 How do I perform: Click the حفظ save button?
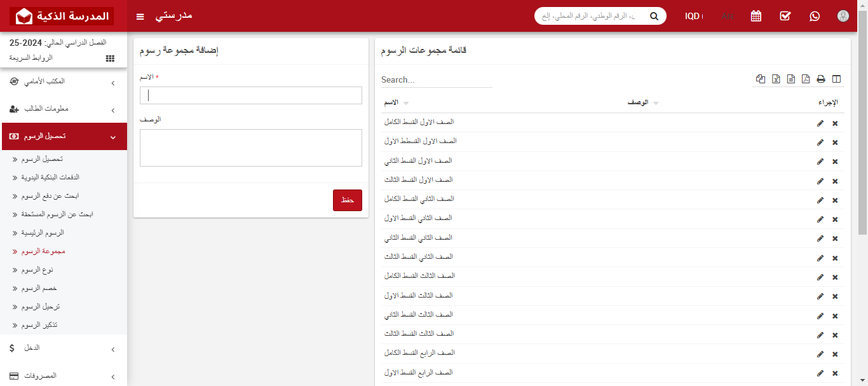(347, 200)
